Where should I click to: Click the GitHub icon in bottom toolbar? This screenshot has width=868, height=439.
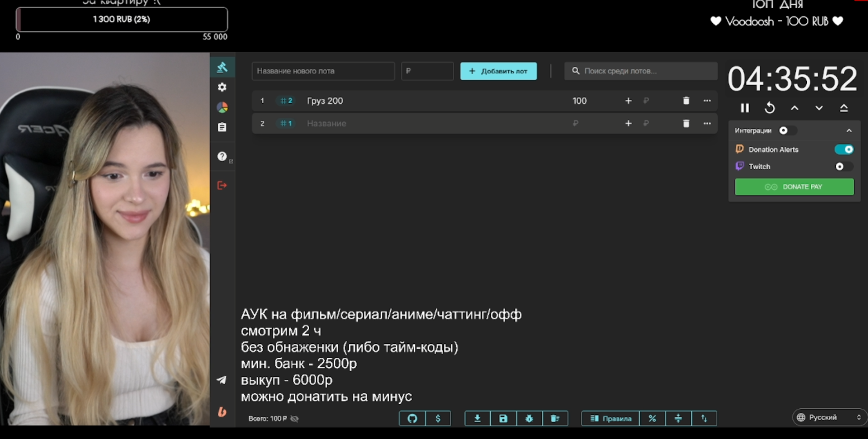[412, 418]
